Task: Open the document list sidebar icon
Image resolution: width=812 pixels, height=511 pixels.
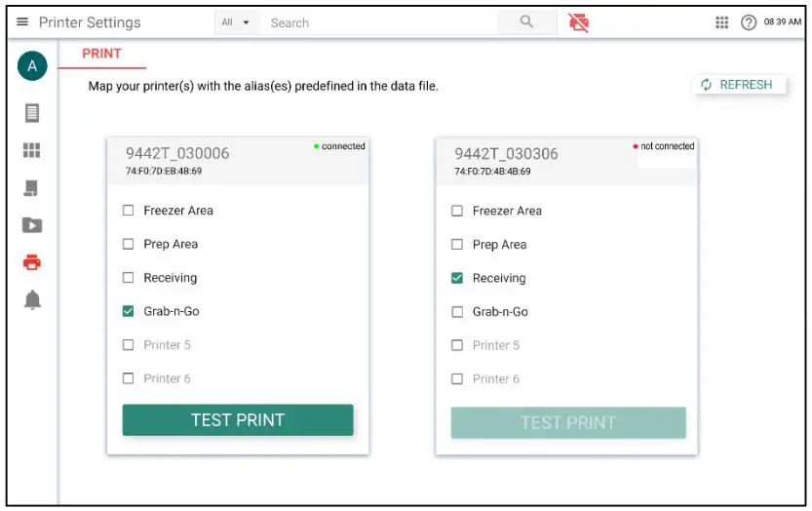Action: [32, 113]
